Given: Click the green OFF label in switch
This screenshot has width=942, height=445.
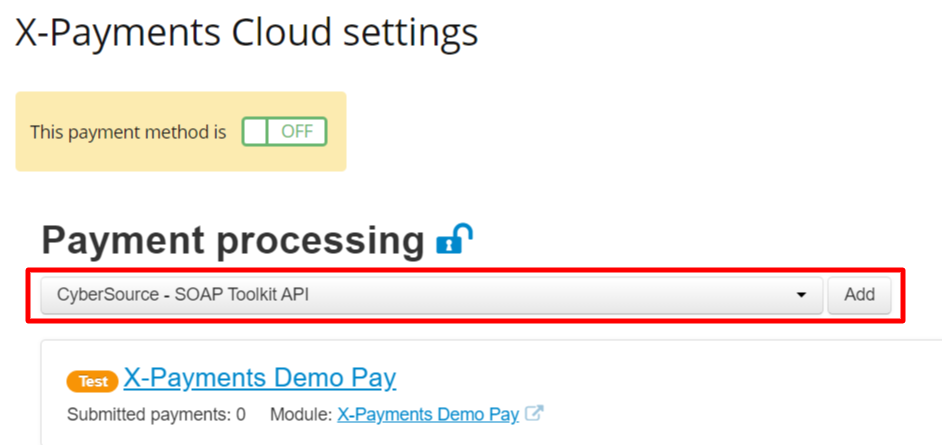Looking at the screenshot, I should click(x=297, y=132).
